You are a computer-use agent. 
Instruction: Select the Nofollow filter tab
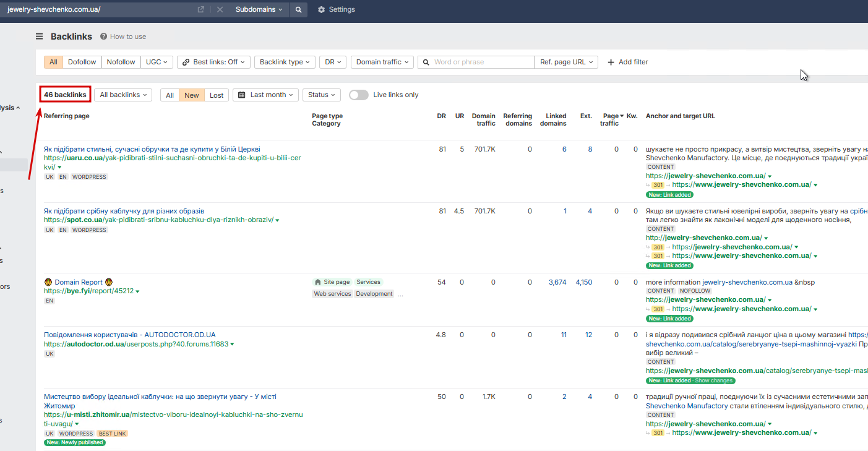[121, 62]
